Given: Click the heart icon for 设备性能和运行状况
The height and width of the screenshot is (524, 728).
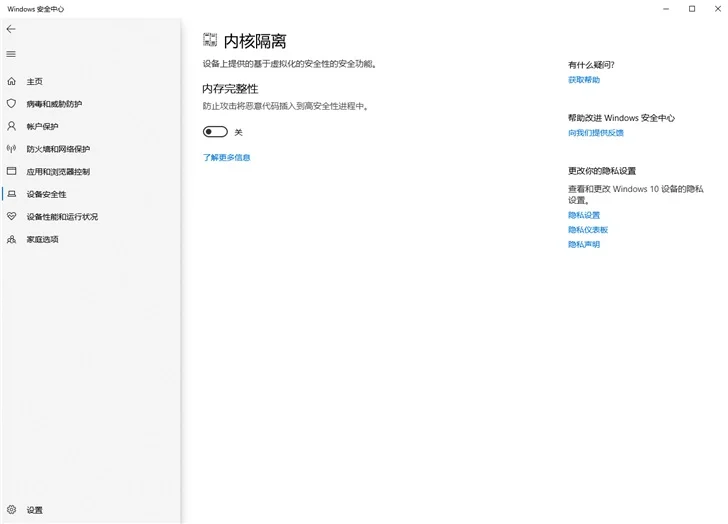Looking at the screenshot, I should point(12,216).
